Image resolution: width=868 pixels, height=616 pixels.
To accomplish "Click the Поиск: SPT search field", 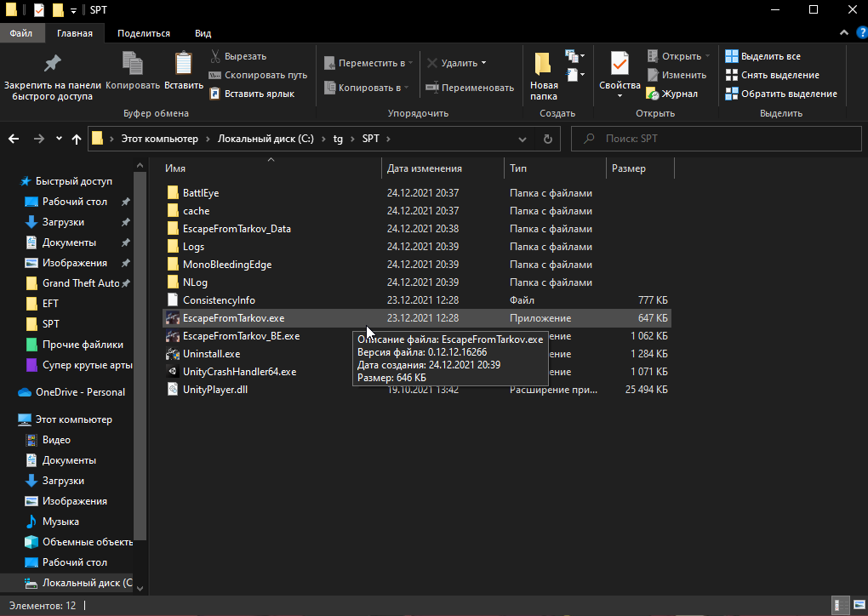I will [716, 139].
